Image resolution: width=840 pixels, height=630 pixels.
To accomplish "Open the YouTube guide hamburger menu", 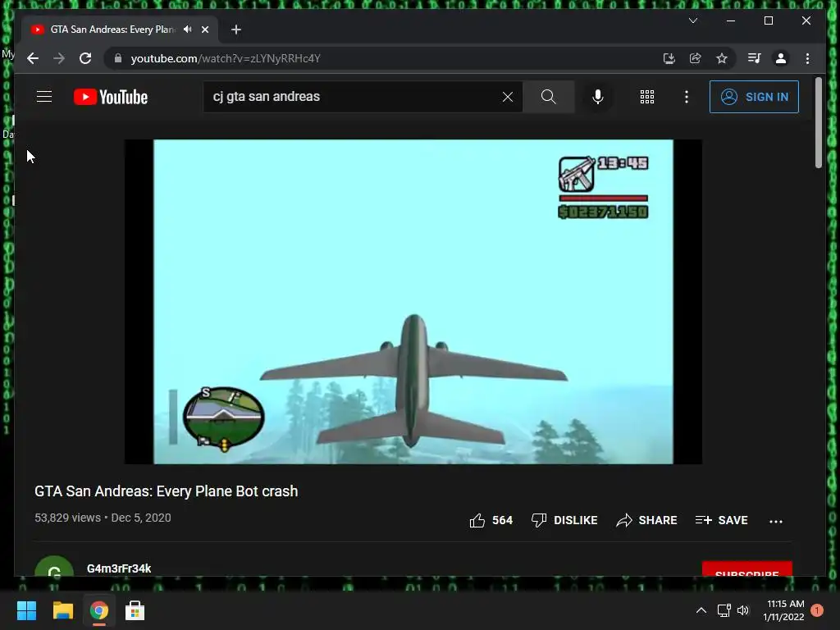I will (x=44, y=97).
